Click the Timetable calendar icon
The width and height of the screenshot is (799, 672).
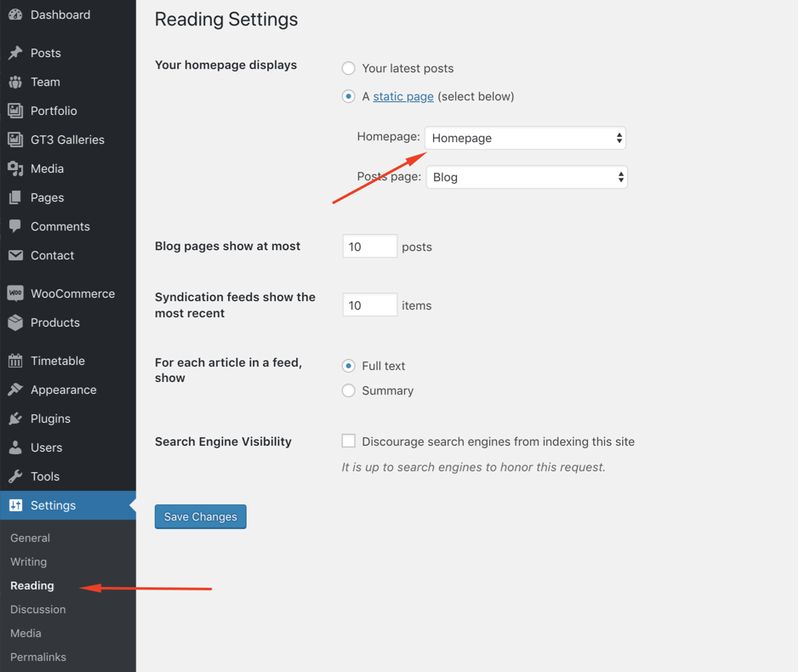point(15,360)
